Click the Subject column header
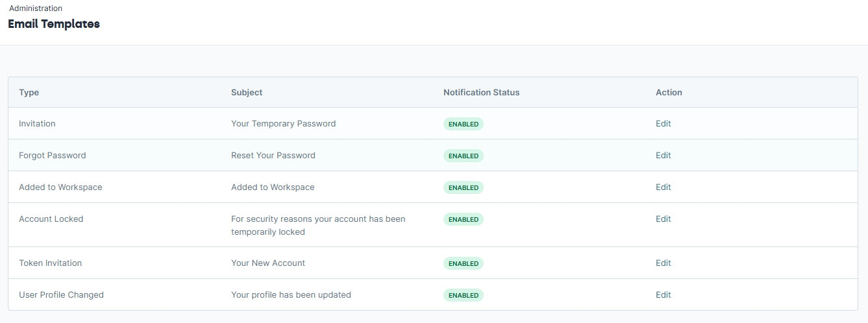This screenshot has height=323, width=868. click(247, 92)
